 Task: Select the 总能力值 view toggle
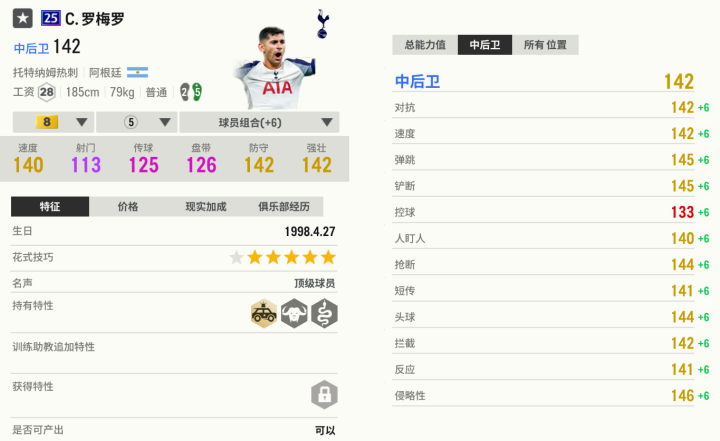(x=425, y=45)
